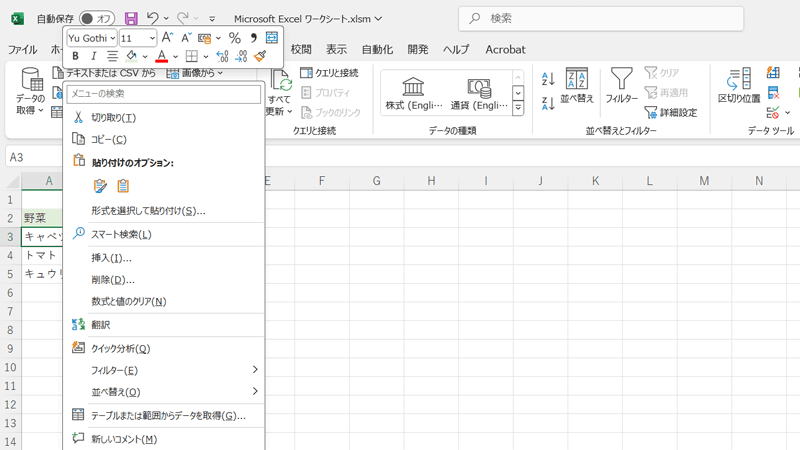Click the 検索 search box in title bar
800x450 pixels.
(601, 19)
